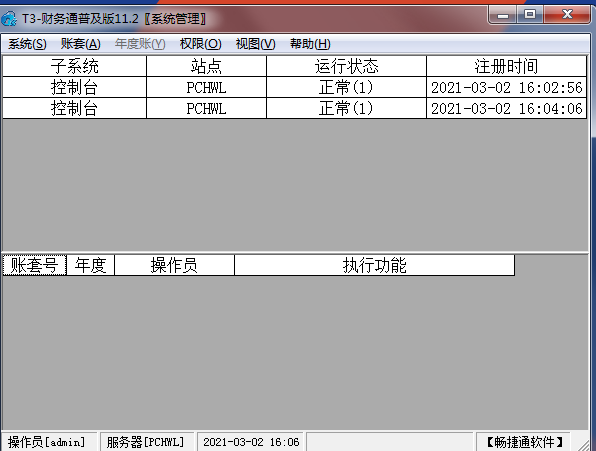Click the status bar date 2021-03-02 16:06
Screen dimensions: 596x451
tap(251, 442)
